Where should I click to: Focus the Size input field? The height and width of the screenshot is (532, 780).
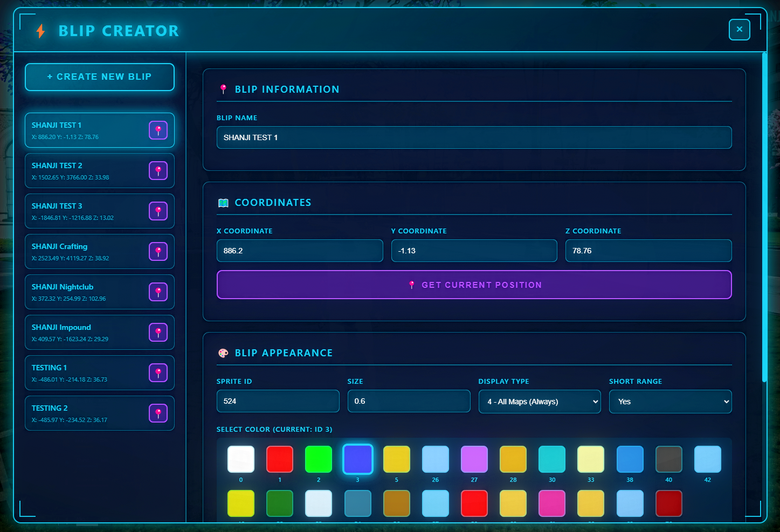(x=409, y=401)
